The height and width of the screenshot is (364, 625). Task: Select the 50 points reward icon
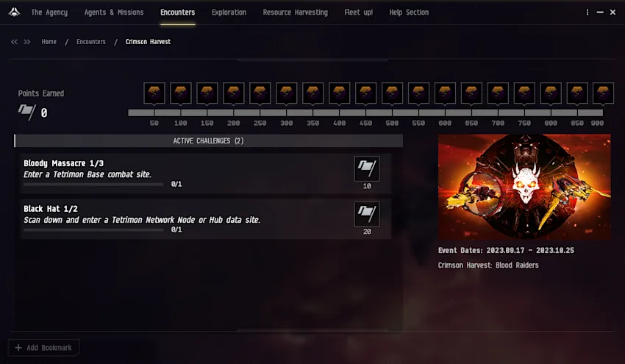click(x=154, y=93)
